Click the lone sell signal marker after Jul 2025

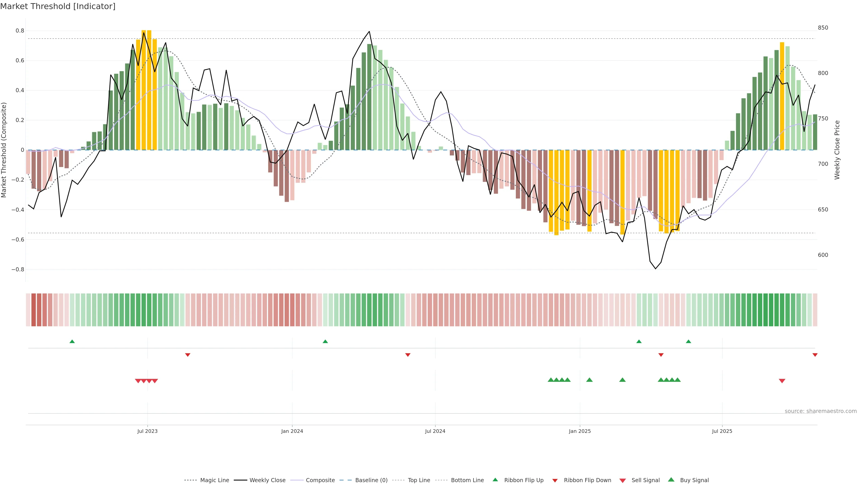(x=782, y=381)
